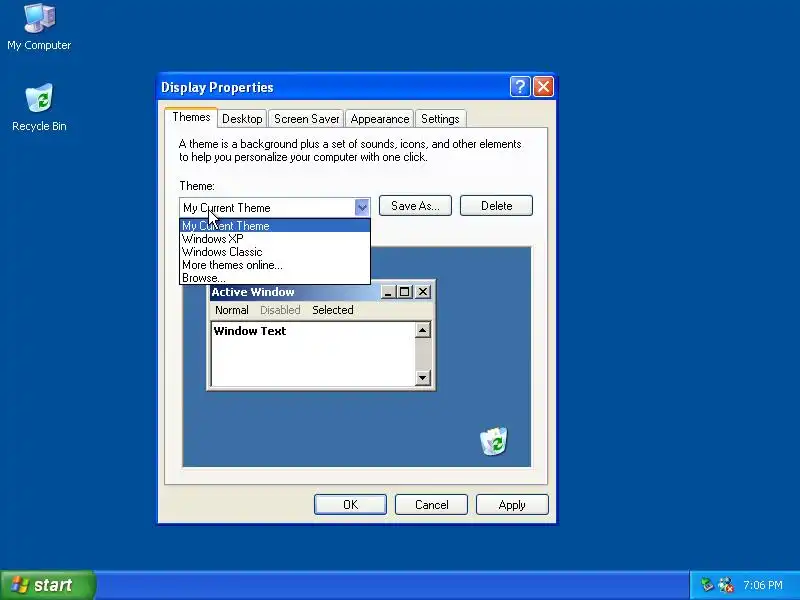800x600 pixels.
Task: Click the Window Text preview area
Action: tap(313, 354)
